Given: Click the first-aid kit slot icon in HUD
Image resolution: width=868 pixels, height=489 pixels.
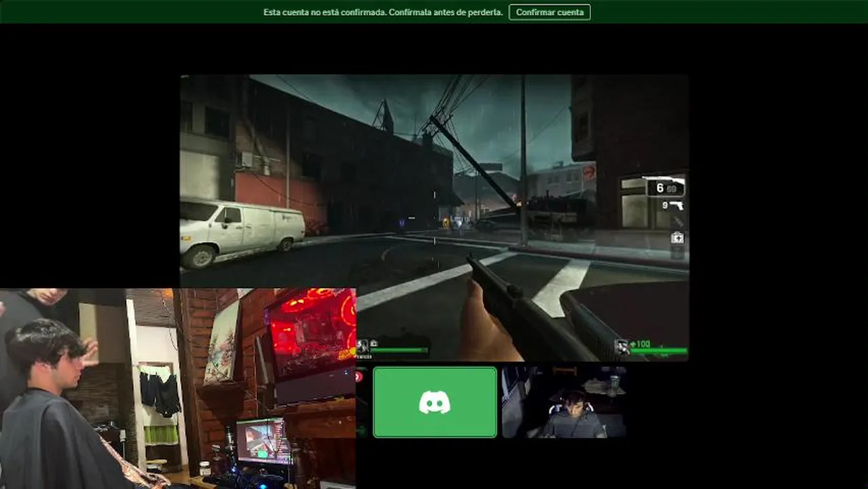Looking at the screenshot, I should click(677, 238).
